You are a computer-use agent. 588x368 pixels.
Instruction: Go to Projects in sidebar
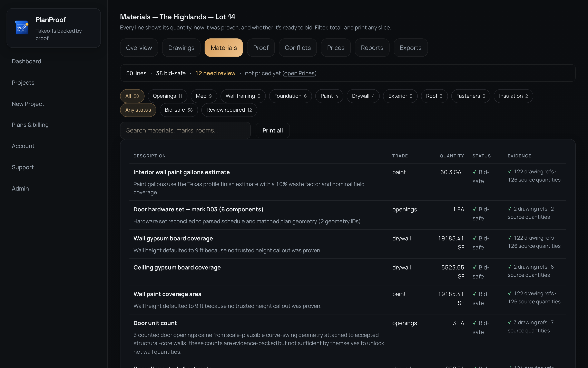(23, 83)
